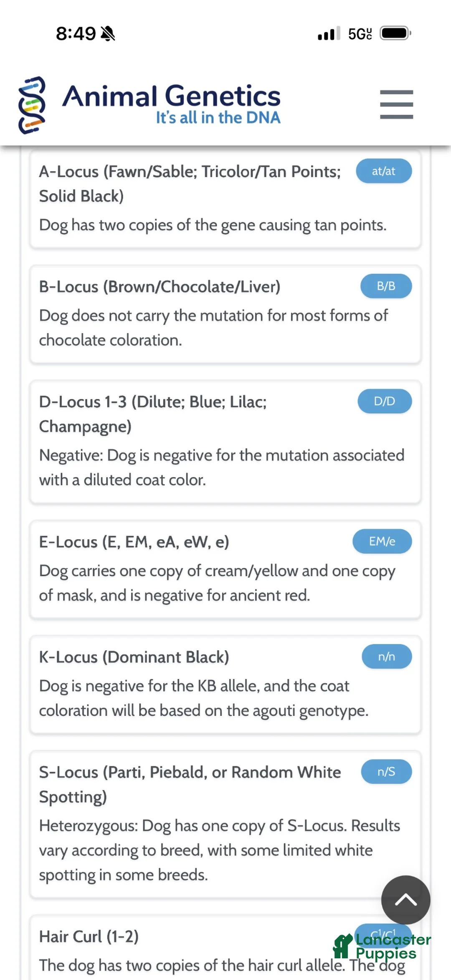Tap the cellular signal bars indicator
This screenshot has height=980, width=451.
(329, 33)
